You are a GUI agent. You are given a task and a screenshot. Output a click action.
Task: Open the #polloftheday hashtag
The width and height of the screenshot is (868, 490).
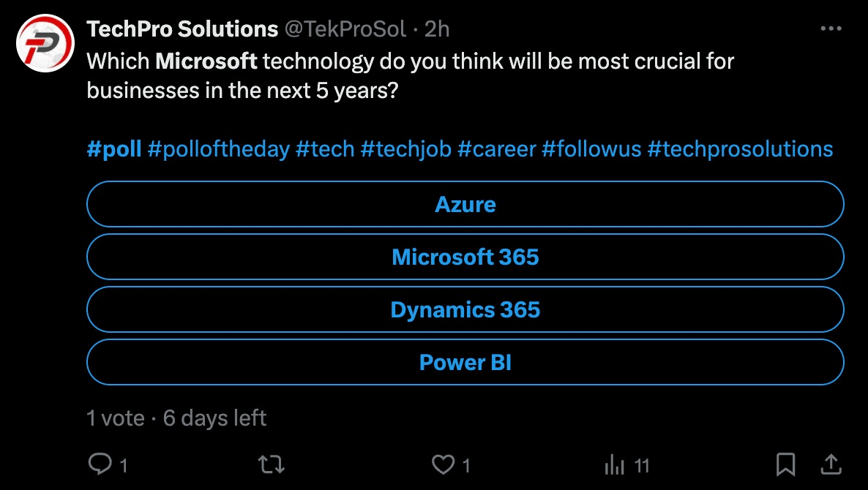[x=219, y=148]
